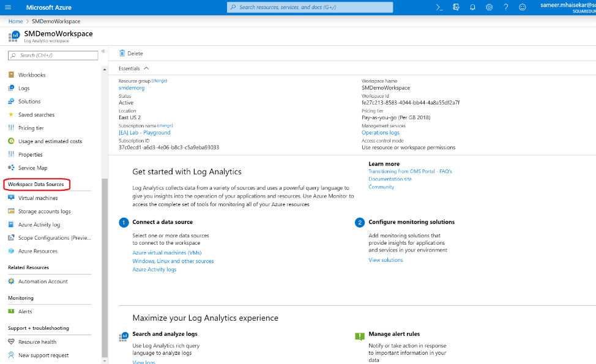Click the Alerts icon in sidebar
Image resolution: width=596 pixels, height=364 pixels.
click(12, 311)
